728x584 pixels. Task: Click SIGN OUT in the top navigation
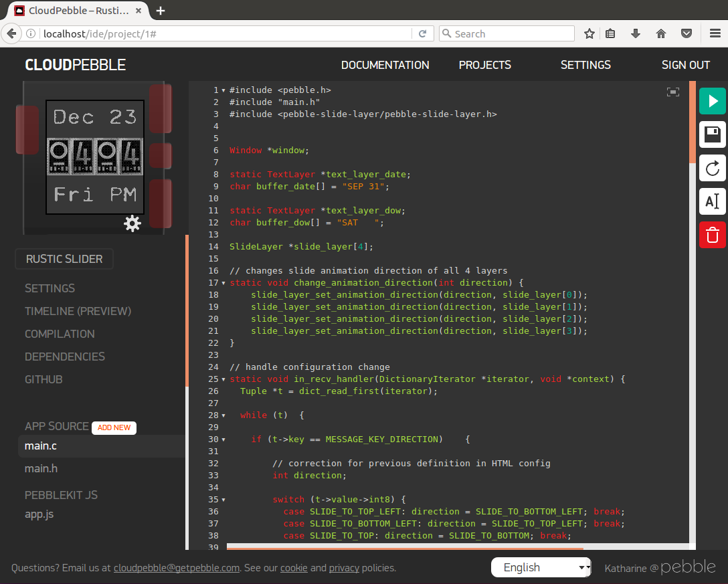coord(686,65)
